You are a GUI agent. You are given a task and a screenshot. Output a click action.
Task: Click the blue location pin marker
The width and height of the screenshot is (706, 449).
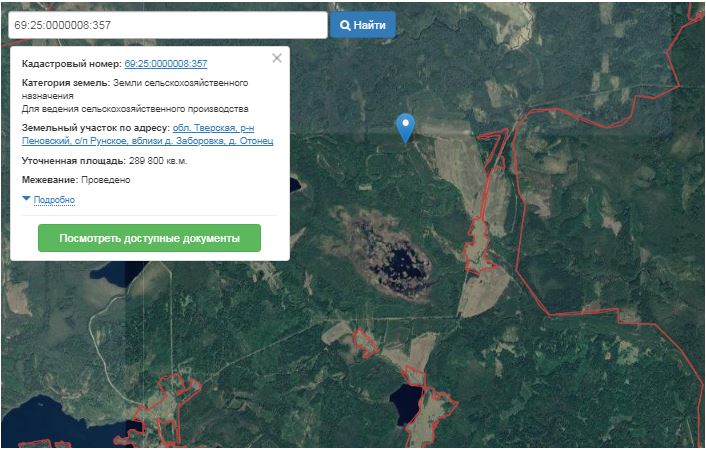pos(405,127)
